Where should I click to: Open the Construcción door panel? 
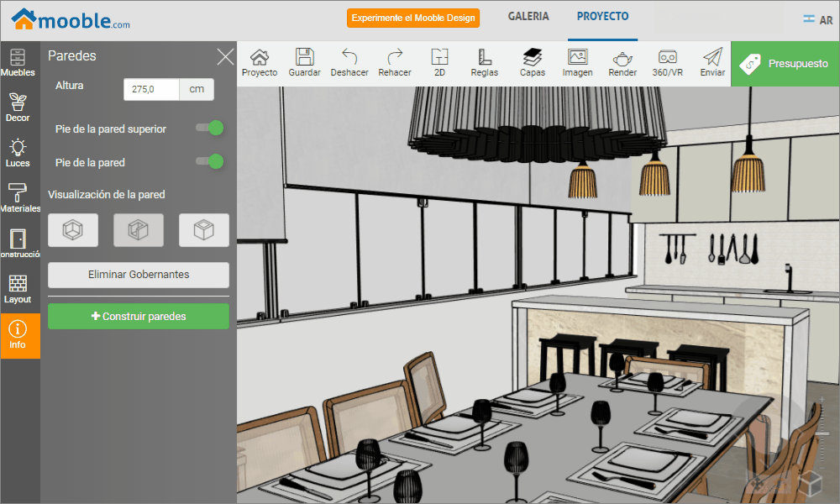(x=20, y=244)
